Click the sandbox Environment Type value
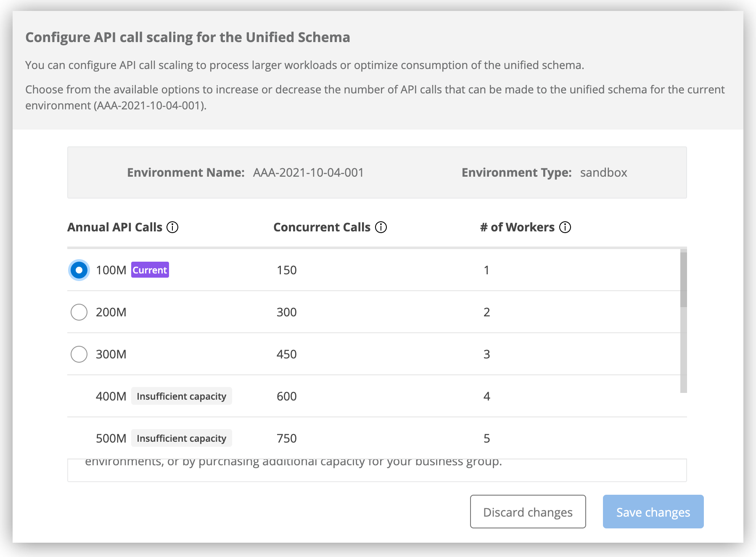Viewport: 756px width, 557px height. (x=603, y=172)
